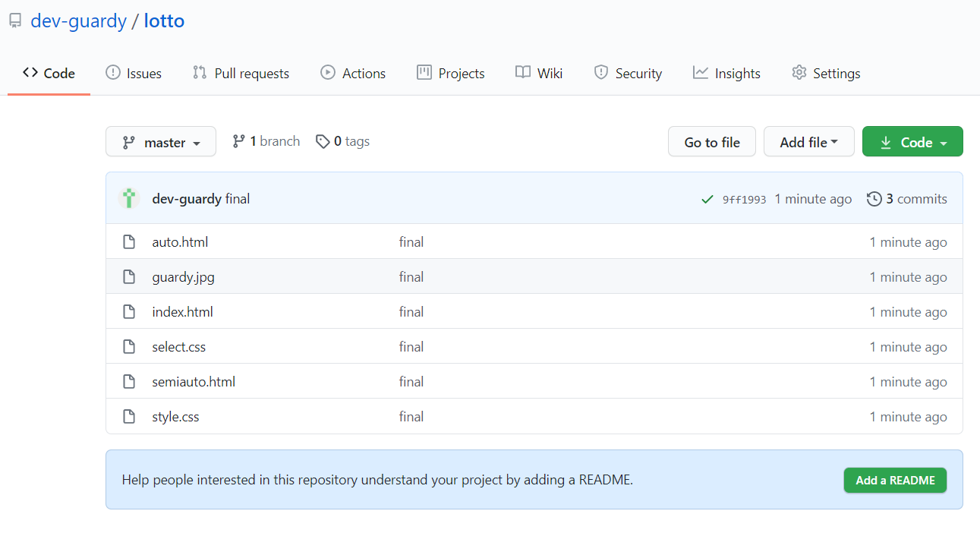This screenshot has height=533, width=980.
Task: Open the final commit message for select.css
Action: click(x=411, y=347)
